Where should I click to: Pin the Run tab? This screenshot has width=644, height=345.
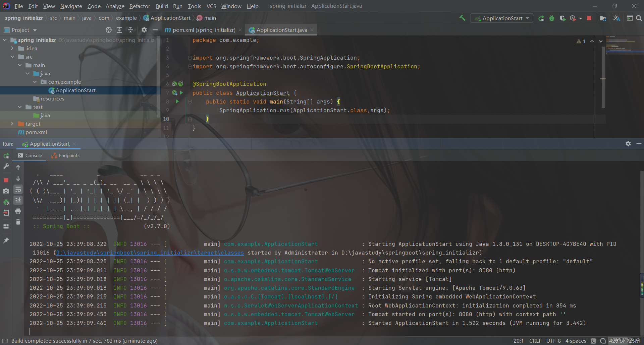click(6, 240)
